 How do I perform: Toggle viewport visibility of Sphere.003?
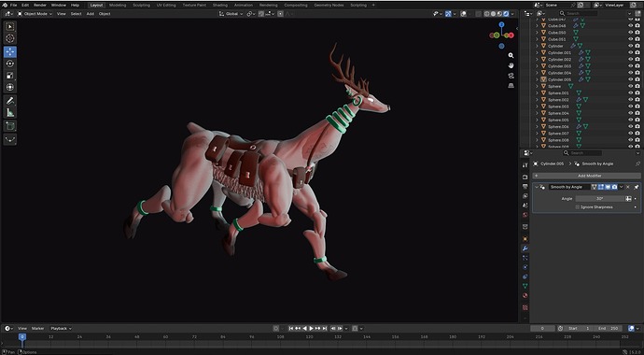(630, 106)
